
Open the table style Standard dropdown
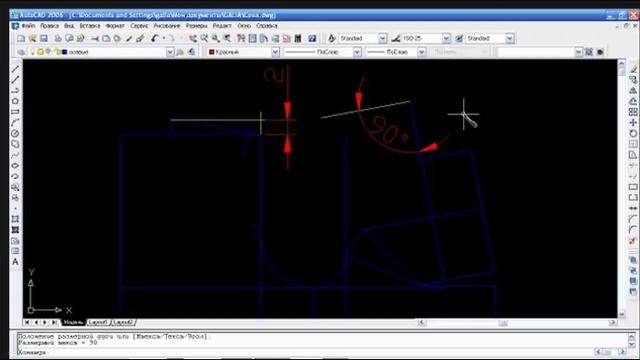click(x=509, y=38)
